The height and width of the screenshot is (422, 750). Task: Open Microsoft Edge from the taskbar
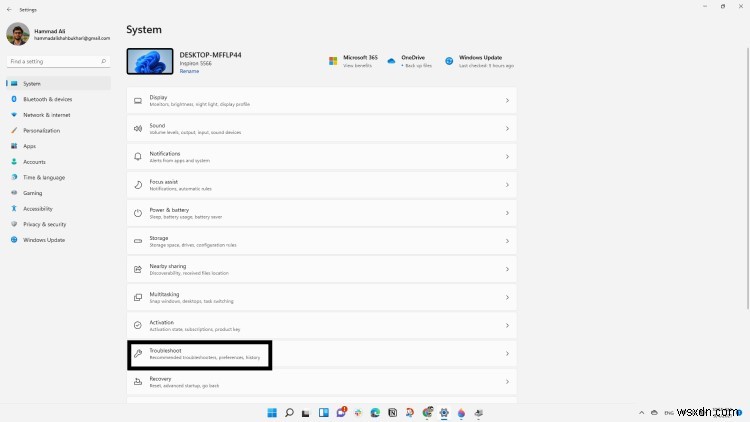coord(375,412)
